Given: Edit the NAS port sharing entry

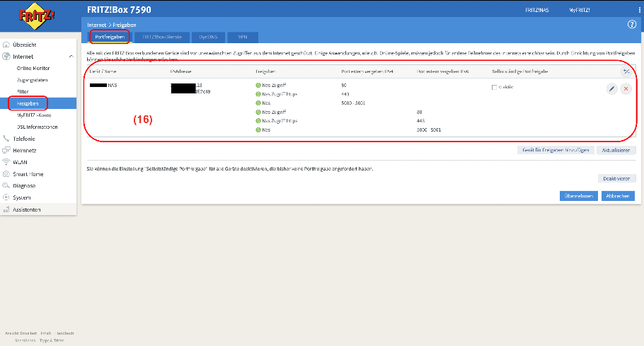Looking at the screenshot, I should pyautogui.click(x=611, y=88).
